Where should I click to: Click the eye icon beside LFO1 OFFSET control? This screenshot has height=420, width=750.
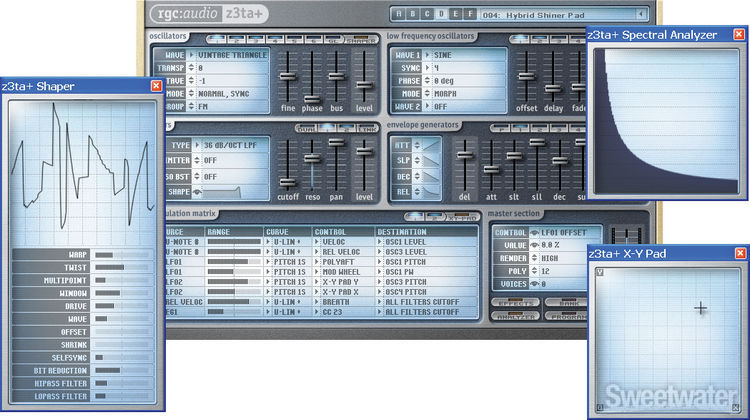click(x=534, y=232)
